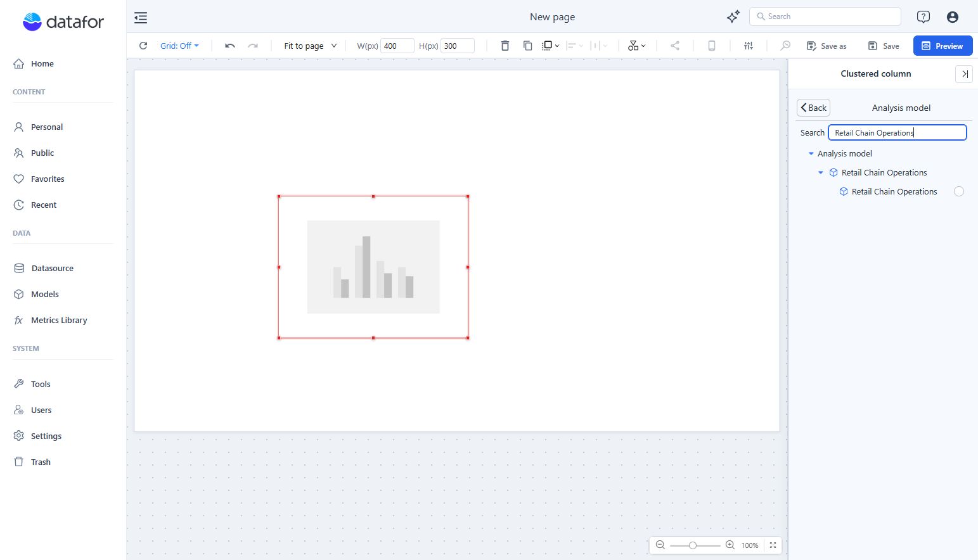Collapse the left navigation menu
The image size is (978, 560).
point(141,18)
